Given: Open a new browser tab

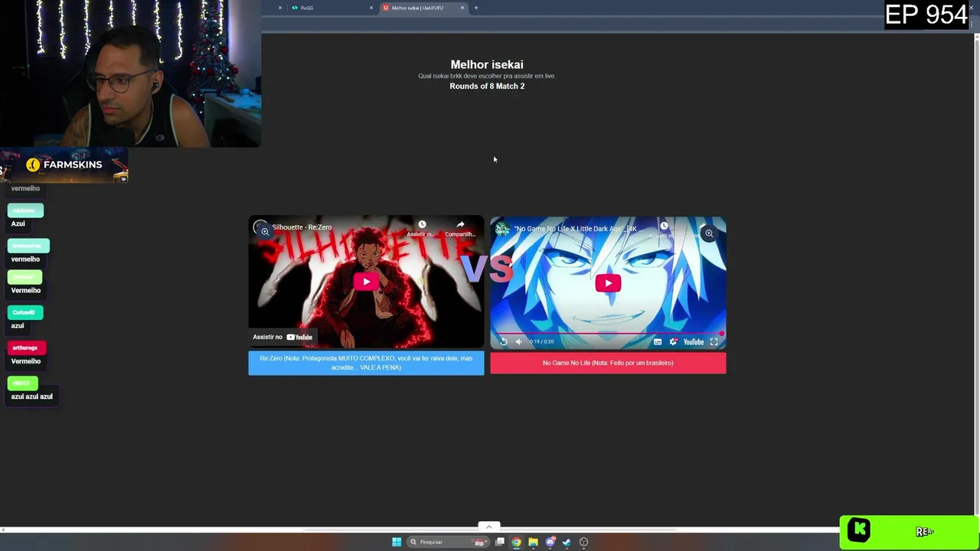Looking at the screenshot, I should [476, 8].
